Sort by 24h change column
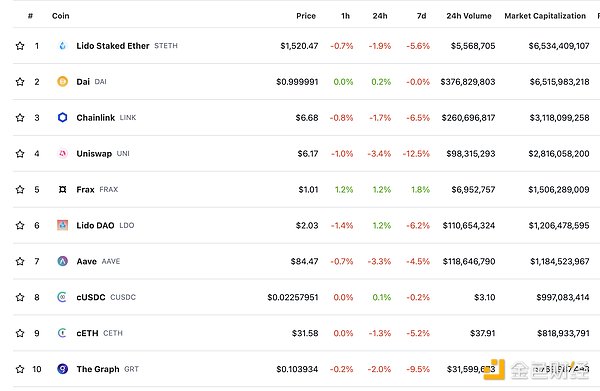This screenshot has width=600, height=391. (x=380, y=16)
